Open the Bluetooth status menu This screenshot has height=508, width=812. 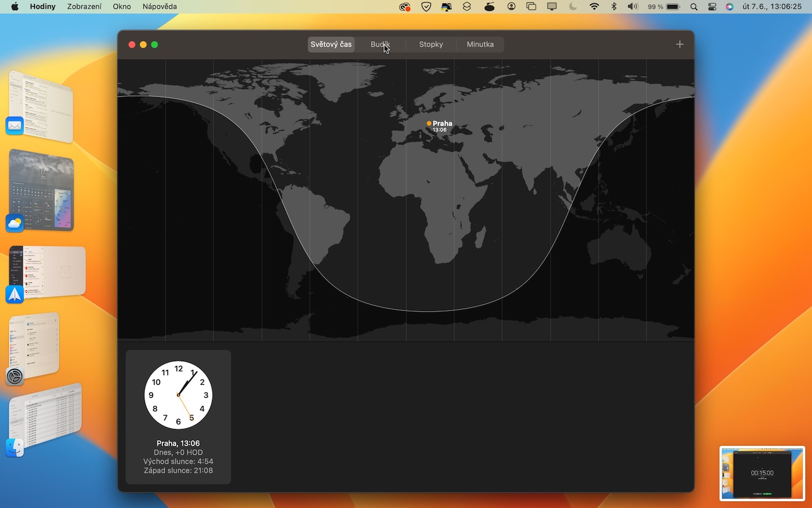pyautogui.click(x=614, y=7)
